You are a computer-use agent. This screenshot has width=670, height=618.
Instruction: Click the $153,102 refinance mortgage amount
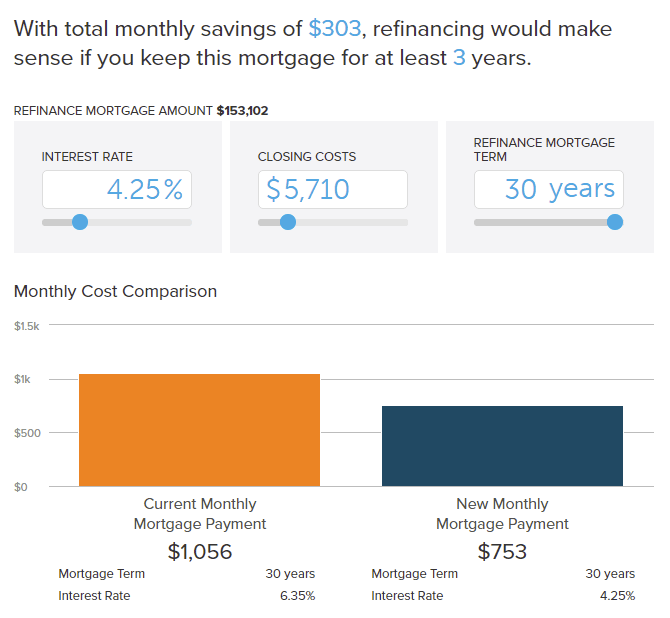click(242, 111)
